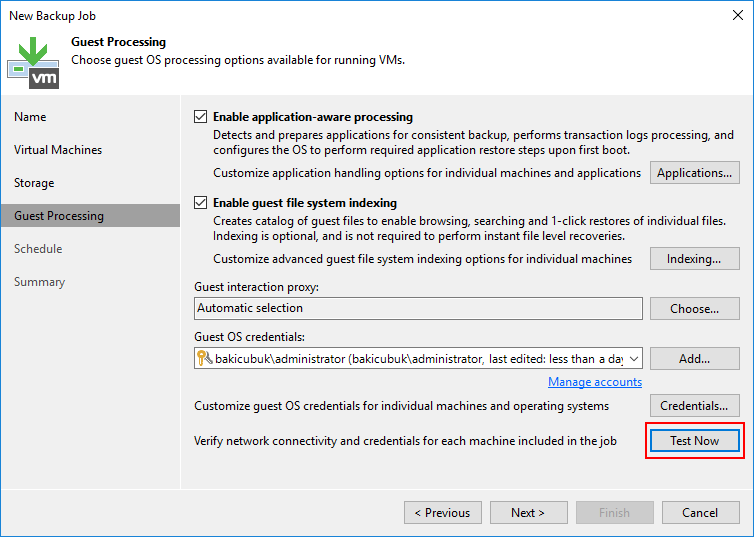Select the Guest Processing step

(59, 216)
